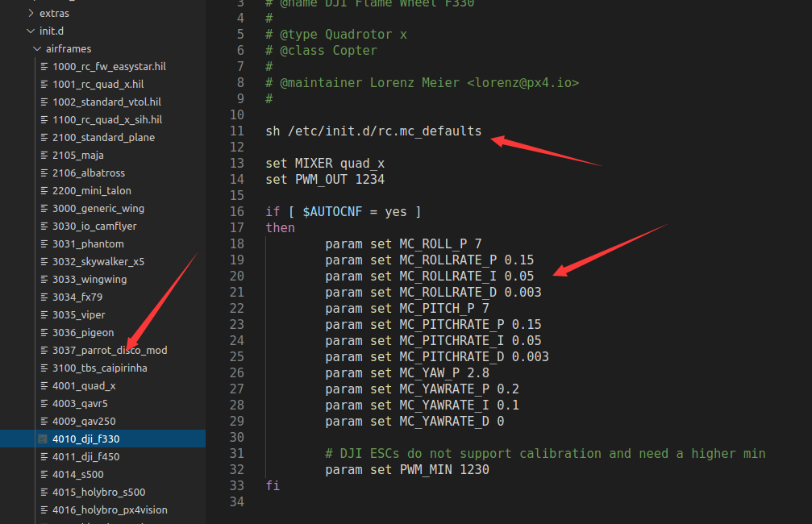Open file 2106_albatross
Screen dimensions: 812x524
(89, 173)
